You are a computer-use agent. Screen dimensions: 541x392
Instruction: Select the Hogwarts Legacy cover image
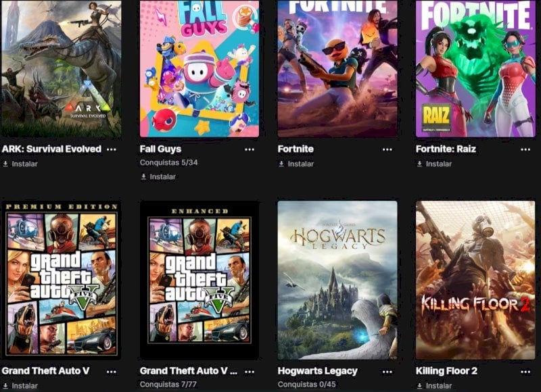(337, 280)
